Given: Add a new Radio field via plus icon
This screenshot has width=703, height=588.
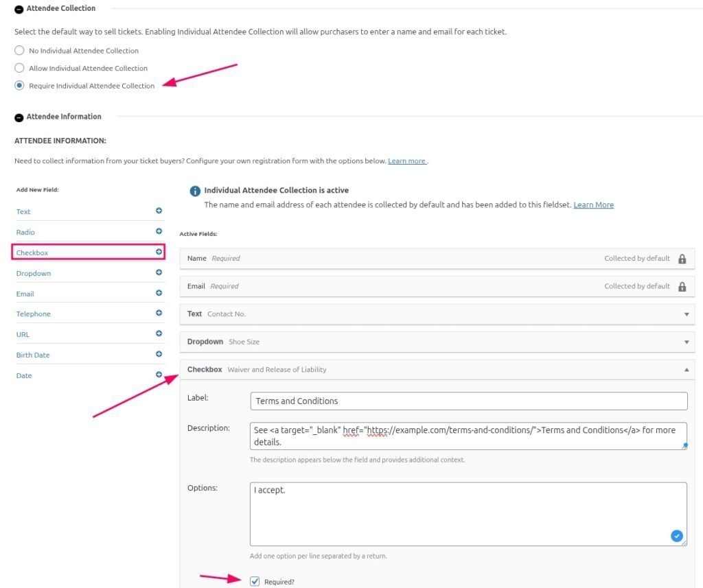Looking at the screenshot, I should (159, 231).
